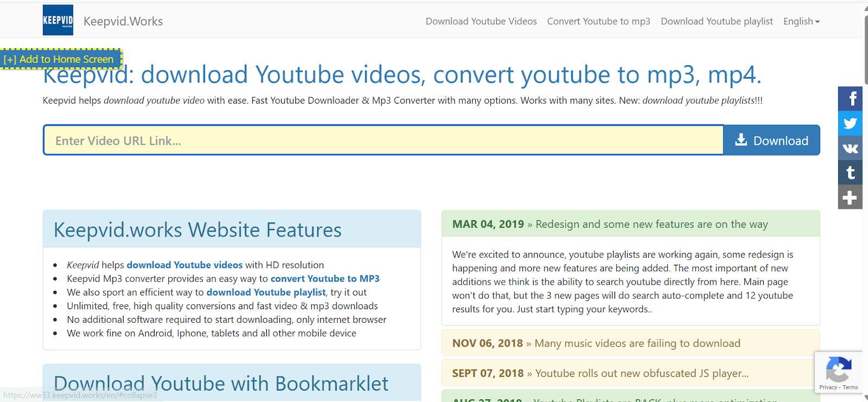Viewport: 868px width, 402px height.
Task: Click the reCAPTCHA badge icon
Action: click(839, 369)
